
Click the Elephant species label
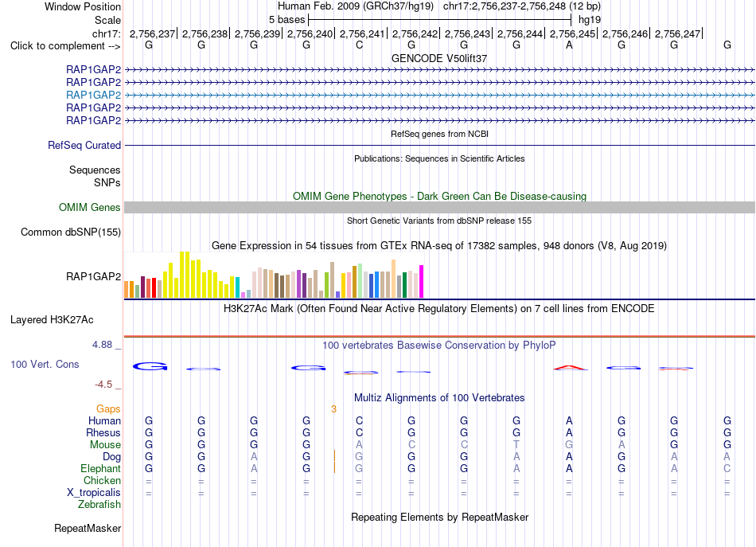(x=101, y=469)
